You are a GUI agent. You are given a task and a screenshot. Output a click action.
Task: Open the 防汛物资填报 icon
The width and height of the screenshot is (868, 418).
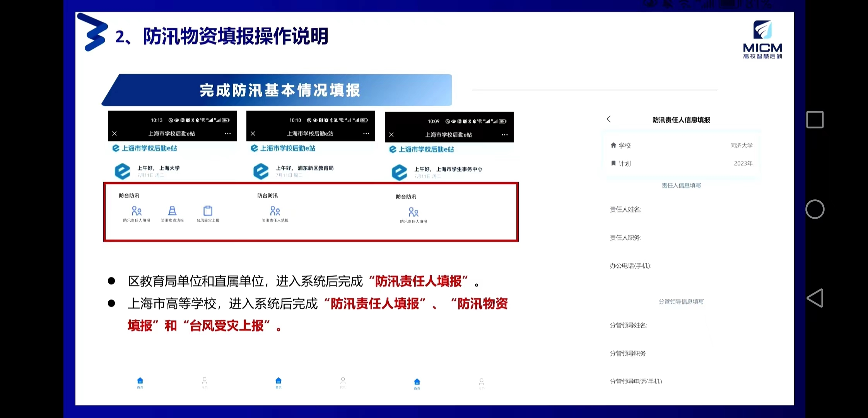(172, 212)
